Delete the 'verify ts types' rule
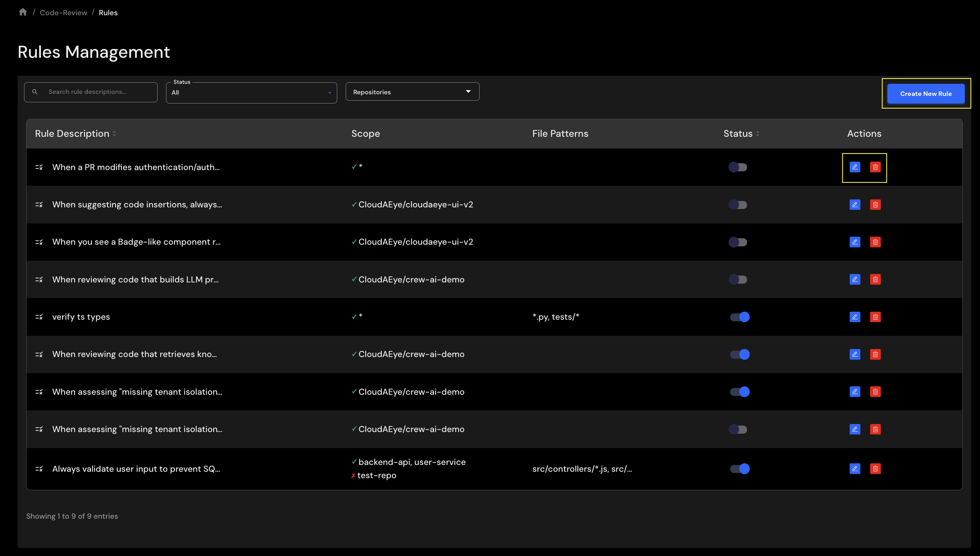This screenshot has width=980, height=556. click(x=875, y=317)
